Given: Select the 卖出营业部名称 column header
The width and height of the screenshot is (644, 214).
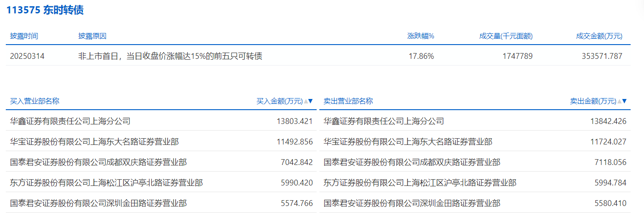Looking at the screenshot, I should 348,101.
